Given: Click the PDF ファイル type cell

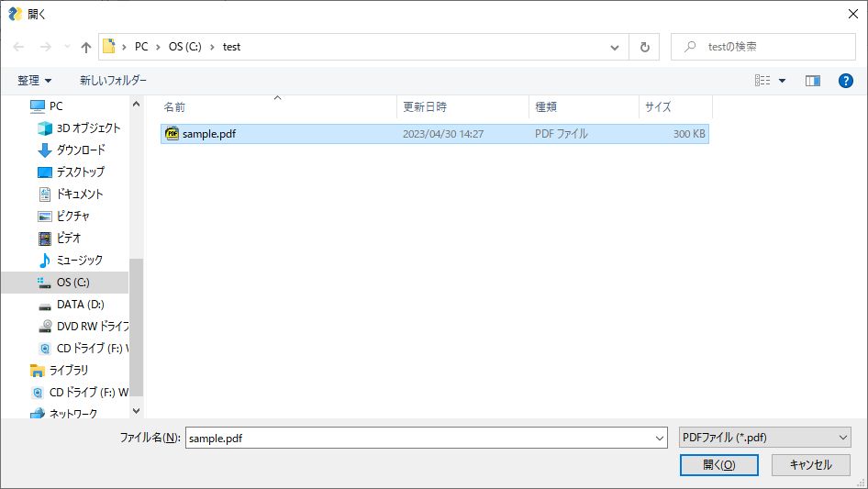Looking at the screenshot, I should tap(561, 134).
